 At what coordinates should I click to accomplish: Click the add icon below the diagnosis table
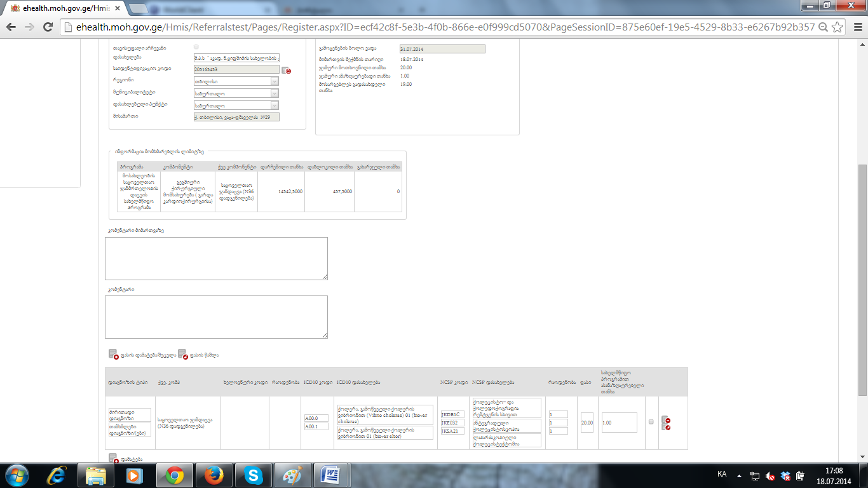click(113, 457)
